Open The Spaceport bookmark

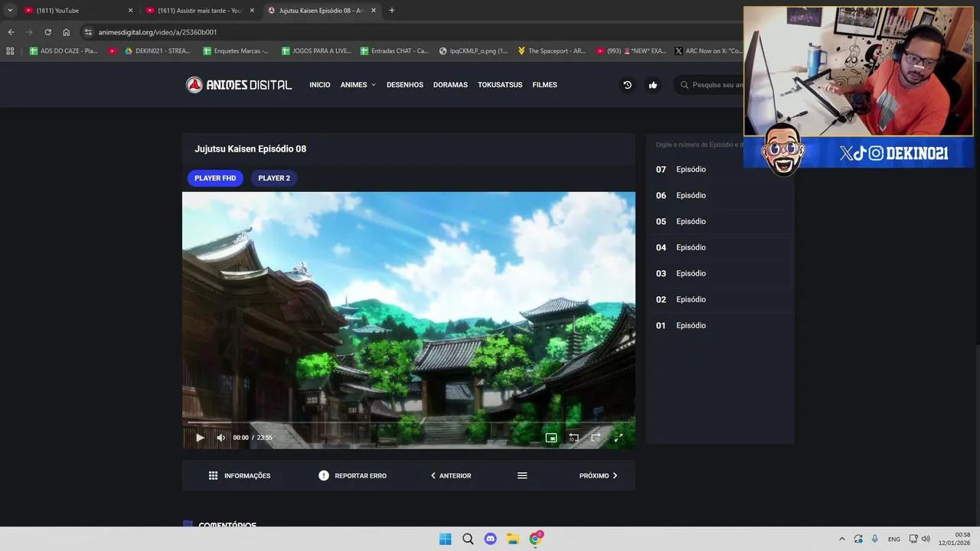(551, 51)
